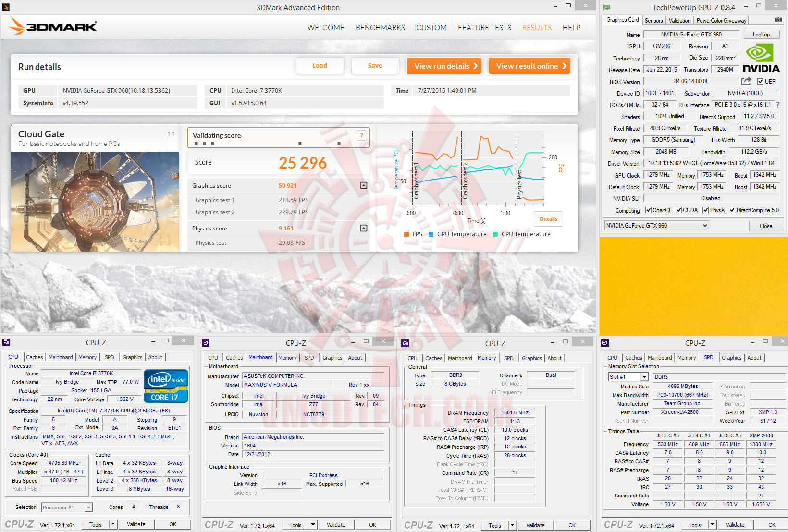Click the orange FPS legend swatch
788x532 pixels.
406,234
